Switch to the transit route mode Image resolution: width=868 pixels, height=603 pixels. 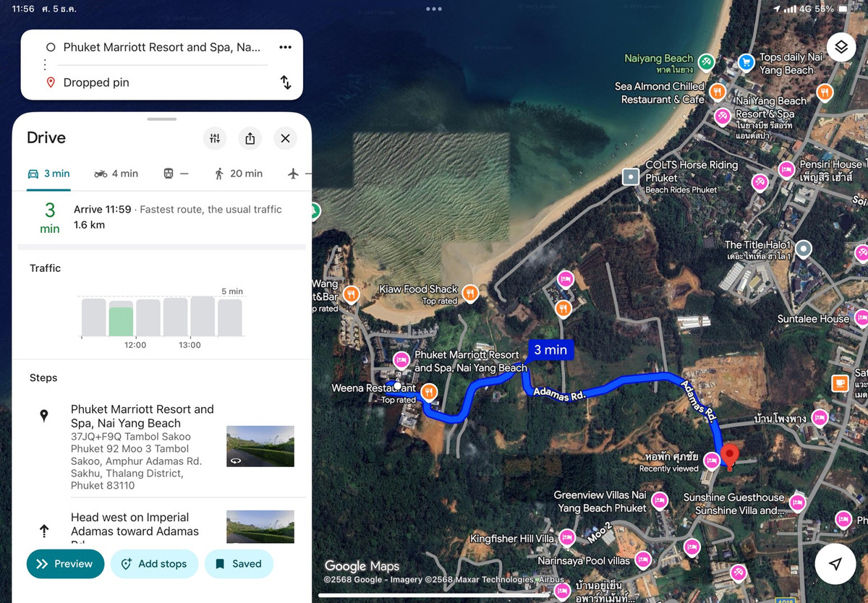[x=176, y=174]
